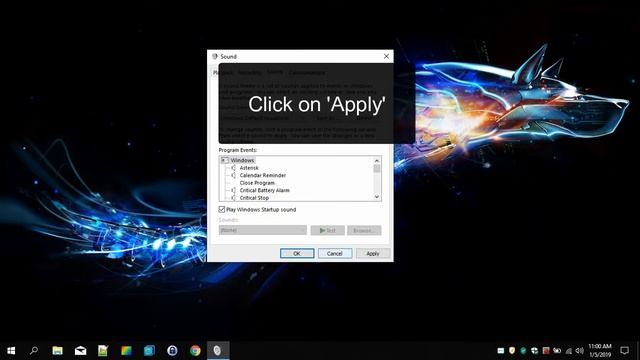This screenshot has width=640, height=360.
Task: Click the speaker icon beside Asterisk
Action: tap(233, 168)
